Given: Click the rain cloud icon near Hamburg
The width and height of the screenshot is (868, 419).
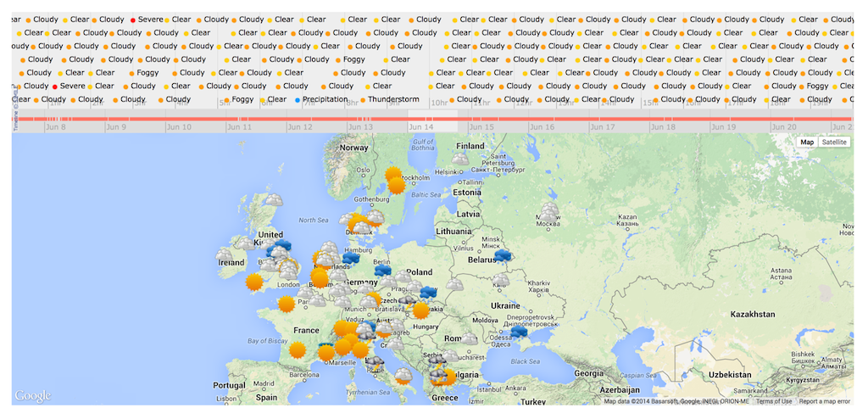Looking at the screenshot, I should click(x=351, y=259).
